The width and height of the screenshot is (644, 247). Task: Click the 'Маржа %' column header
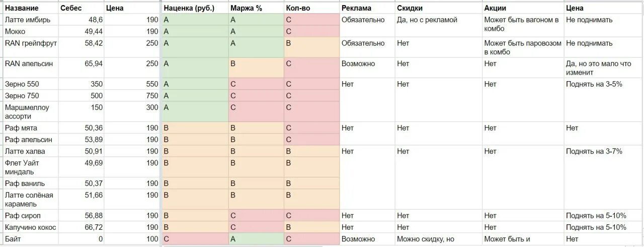(x=256, y=9)
